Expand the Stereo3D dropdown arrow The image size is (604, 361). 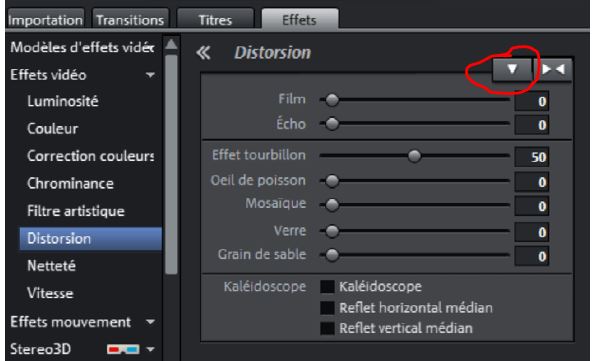tap(150, 349)
